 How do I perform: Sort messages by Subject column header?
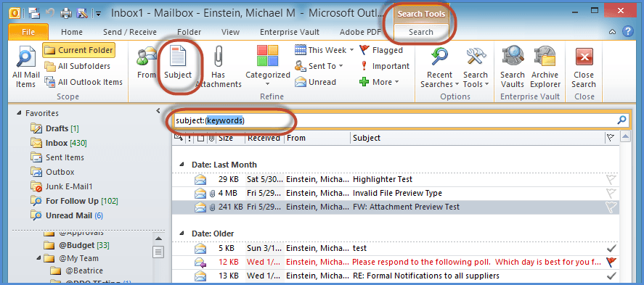click(477, 139)
